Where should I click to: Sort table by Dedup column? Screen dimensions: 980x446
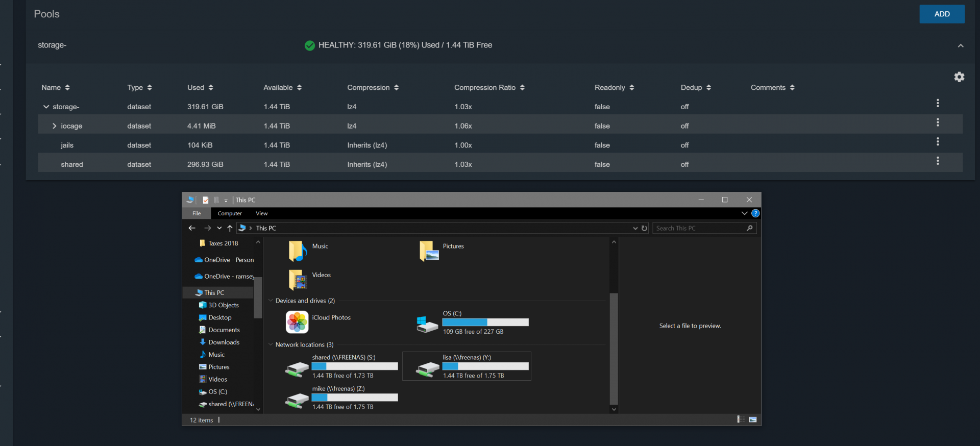pos(696,87)
